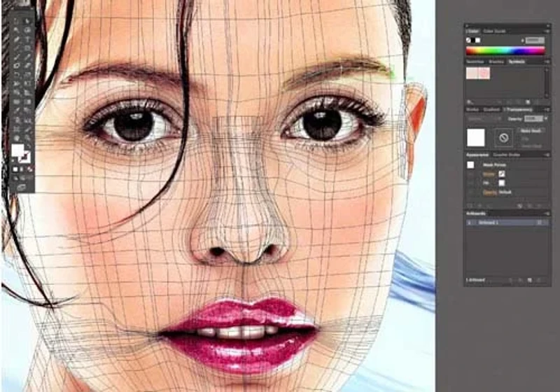Screen dimensions: 560x392
Task: Click the Stroke swatch in Appearance panel
Action: pyautogui.click(x=502, y=174)
